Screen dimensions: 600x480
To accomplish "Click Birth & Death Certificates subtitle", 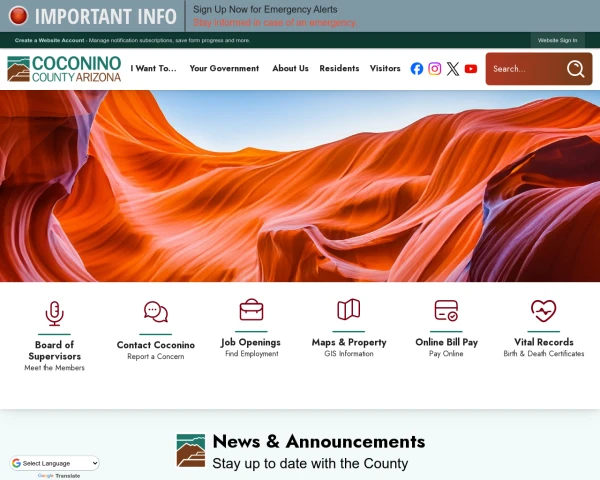I will tap(544, 354).
